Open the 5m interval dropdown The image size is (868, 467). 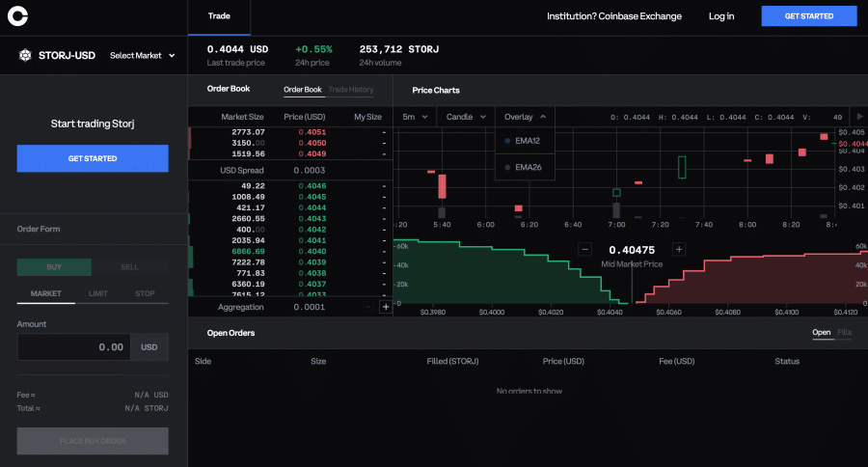[415, 117]
